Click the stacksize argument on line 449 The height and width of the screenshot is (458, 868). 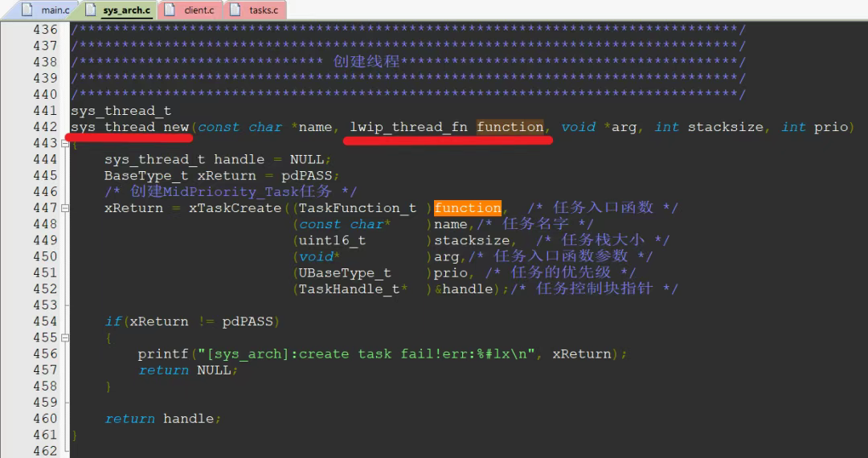[x=471, y=240]
